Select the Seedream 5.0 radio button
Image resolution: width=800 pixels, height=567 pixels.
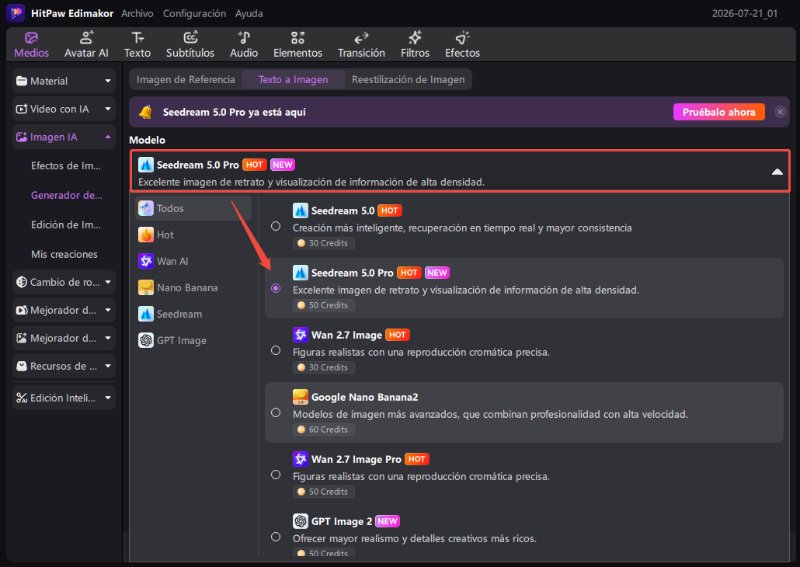click(x=276, y=226)
